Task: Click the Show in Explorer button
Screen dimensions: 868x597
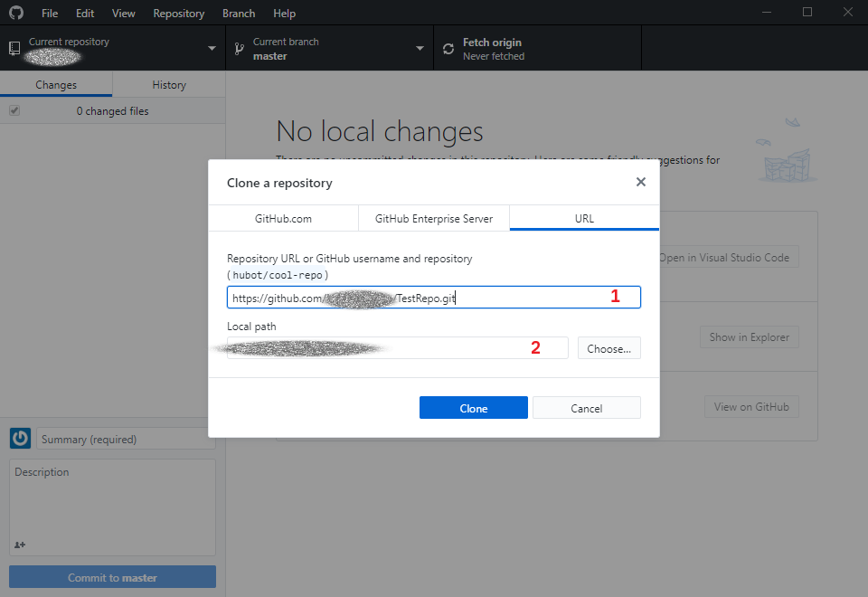Action: coord(750,337)
